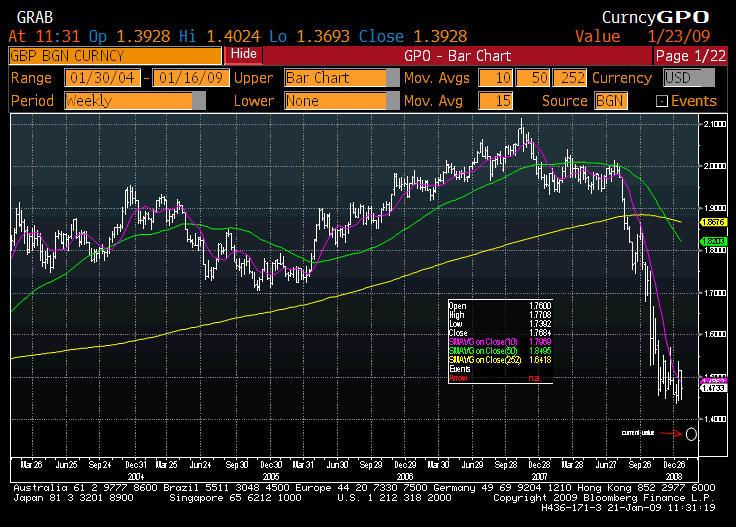Click the green 50-day average axis tag
The height and width of the screenshot is (527, 736).
pos(713,241)
